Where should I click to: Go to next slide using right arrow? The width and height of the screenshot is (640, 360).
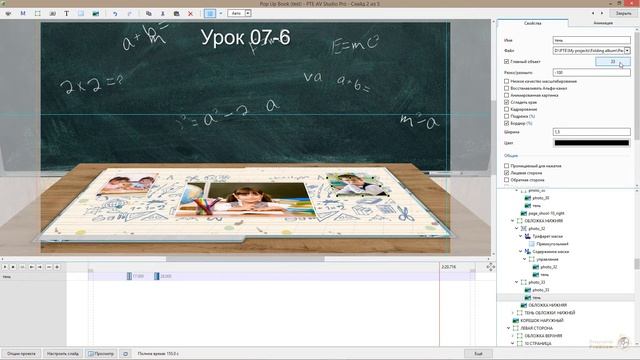point(602,13)
